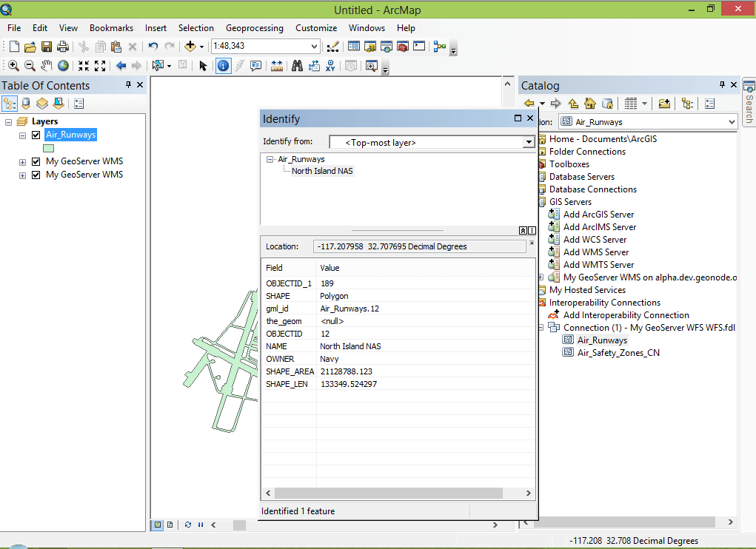Refresh the map view button
Image resolution: width=756 pixels, height=549 pixels.
188,525
